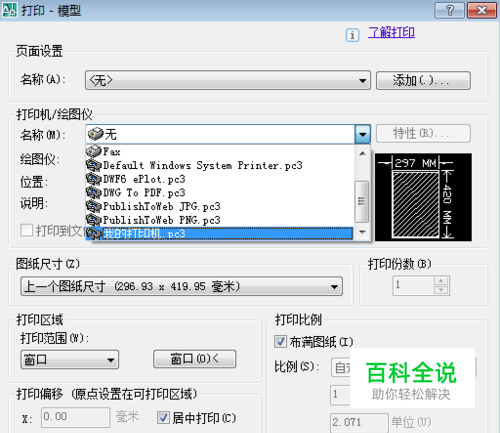Click the 297x420 paper preview thumbnail
The width and height of the screenshot is (500, 433).
[423, 197]
